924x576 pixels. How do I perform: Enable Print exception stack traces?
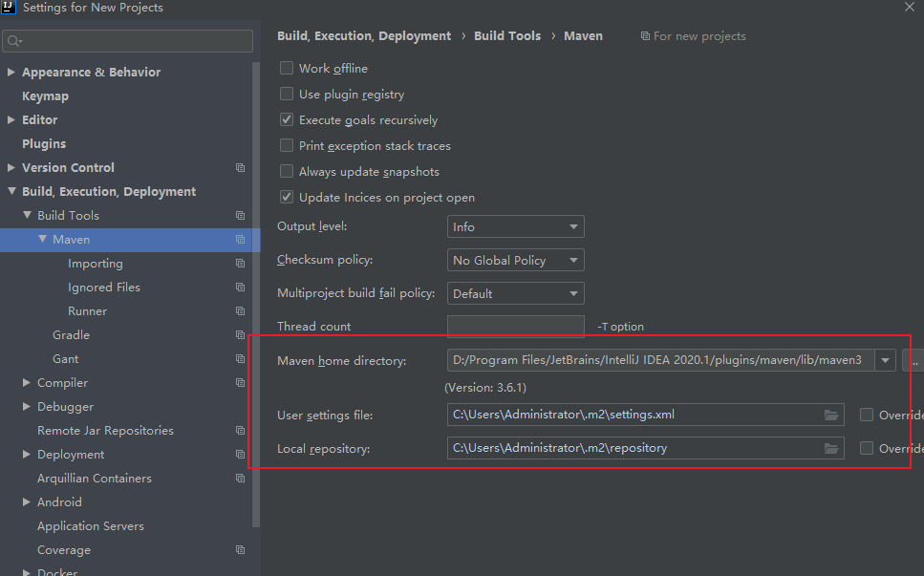point(287,146)
